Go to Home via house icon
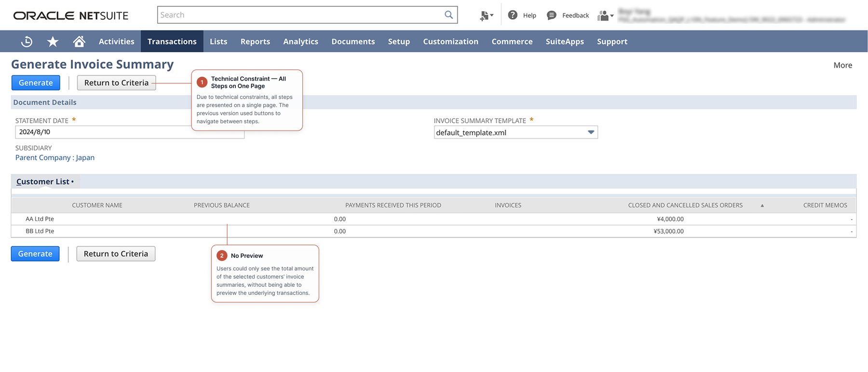This screenshot has width=868, height=372. pyautogui.click(x=79, y=41)
